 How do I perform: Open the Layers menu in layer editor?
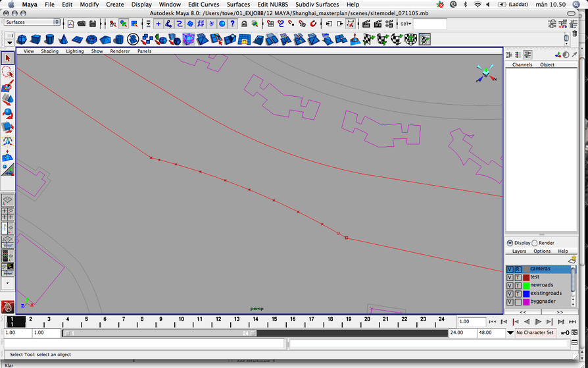click(519, 251)
